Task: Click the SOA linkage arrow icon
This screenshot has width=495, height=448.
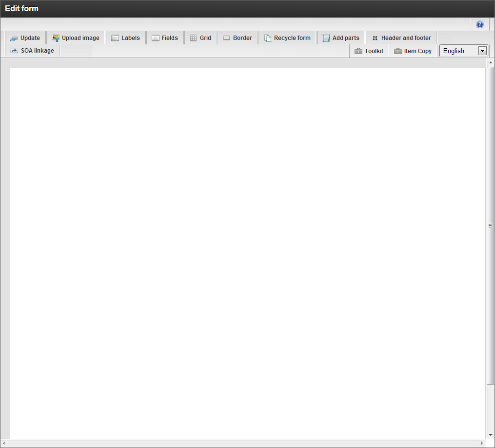Action: (x=14, y=51)
